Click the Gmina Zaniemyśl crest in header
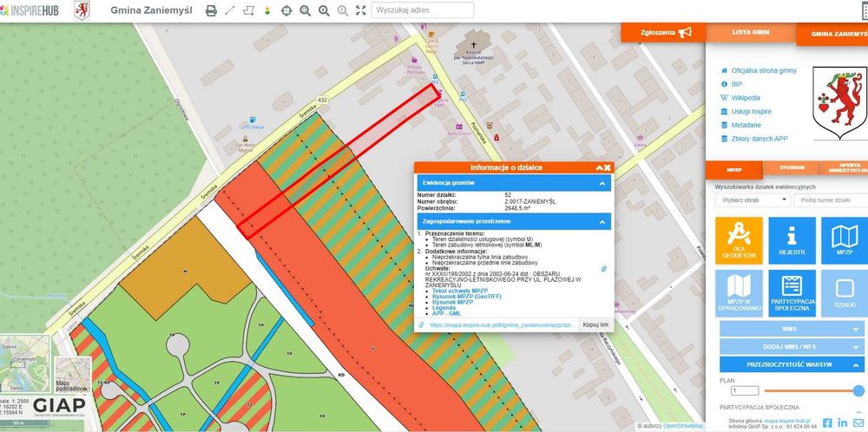Screen dimensions: 868x432 click(82, 10)
